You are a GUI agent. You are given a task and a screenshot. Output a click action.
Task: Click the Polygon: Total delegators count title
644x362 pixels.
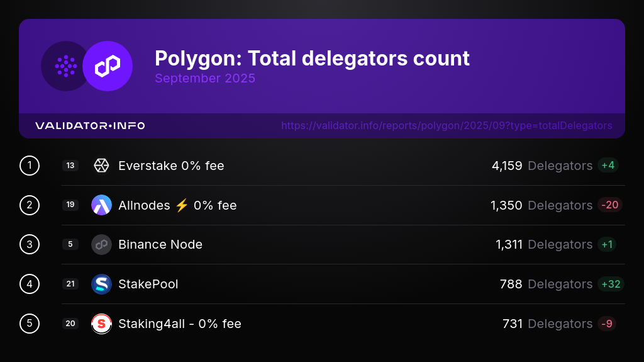312,59
